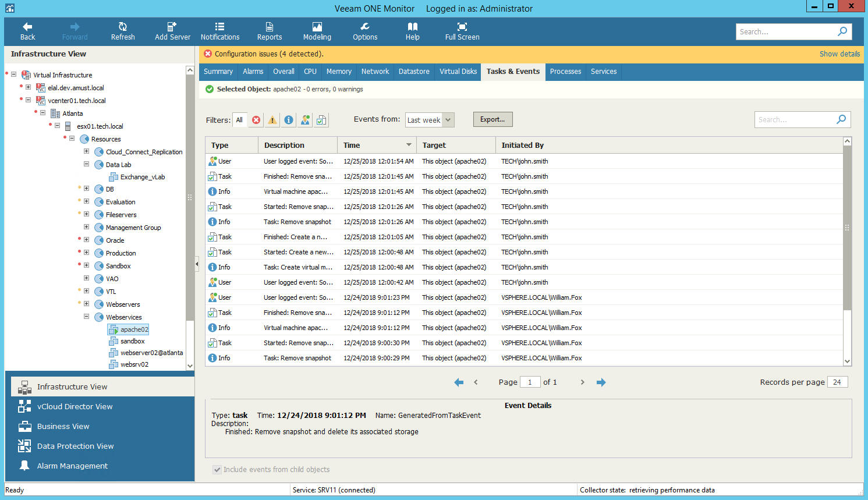Open the Help toolbar item
Image resolution: width=868 pixels, height=500 pixels.
[x=413, y=31]
